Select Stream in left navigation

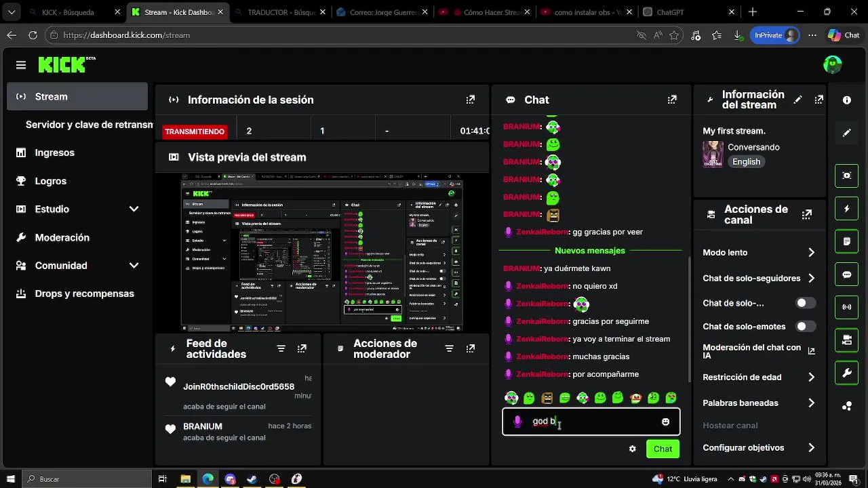coord(77,96)
